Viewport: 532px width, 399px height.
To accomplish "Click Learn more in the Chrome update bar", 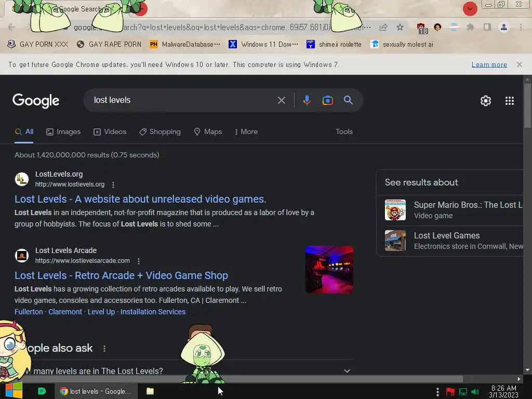I will [x=489, y=64].
